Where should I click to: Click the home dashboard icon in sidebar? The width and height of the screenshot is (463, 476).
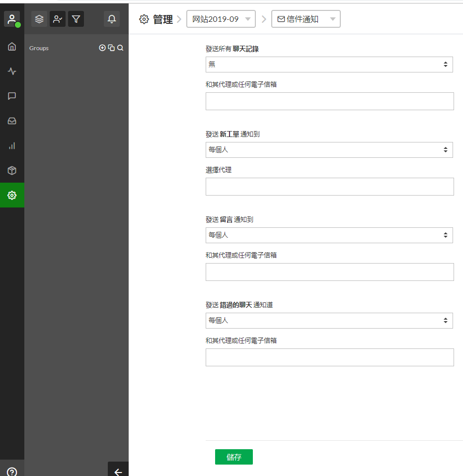pos(12,47)
